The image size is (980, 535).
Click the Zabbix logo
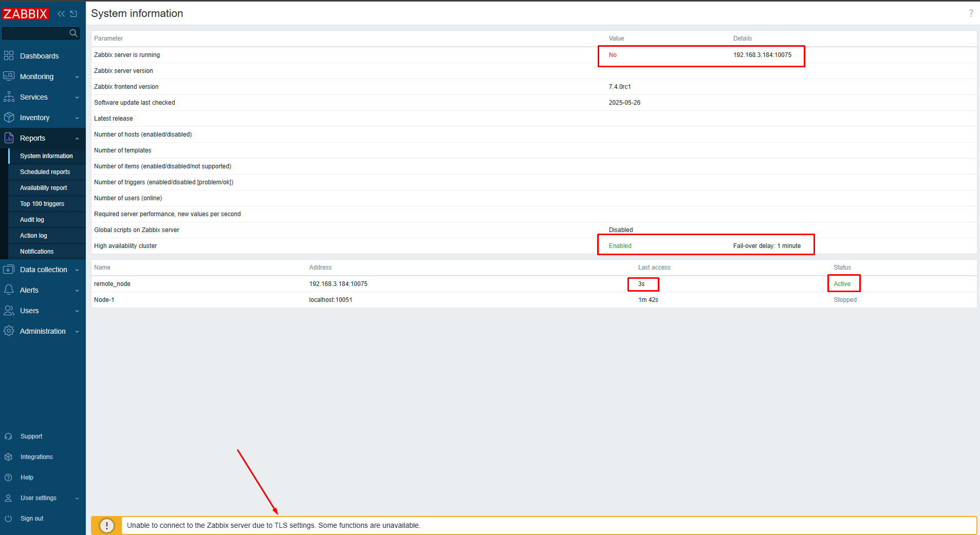click(x=25, y=14)
